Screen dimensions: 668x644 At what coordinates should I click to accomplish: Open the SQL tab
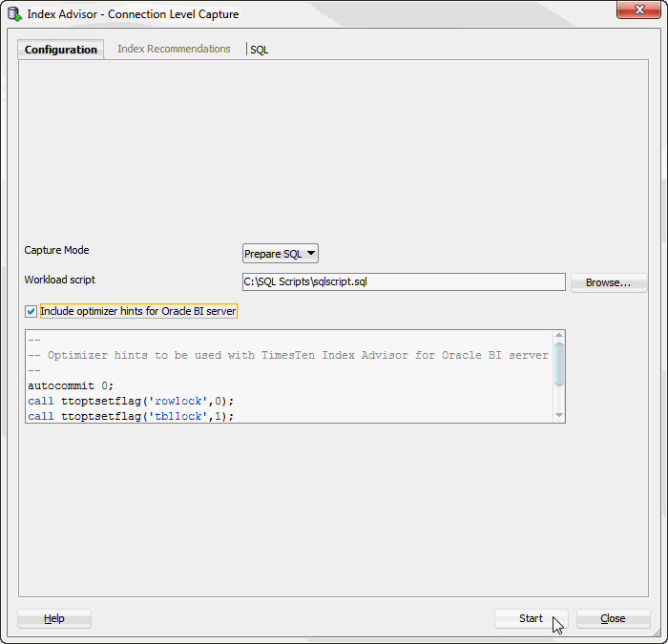pyautogui.click(x=259, y=50)
